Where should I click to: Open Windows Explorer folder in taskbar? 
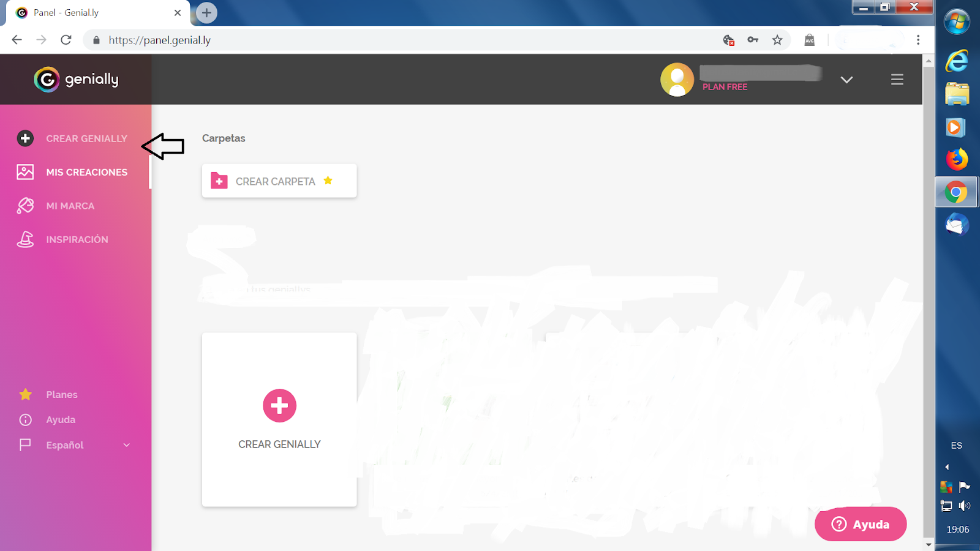click(x=957, y=94)
